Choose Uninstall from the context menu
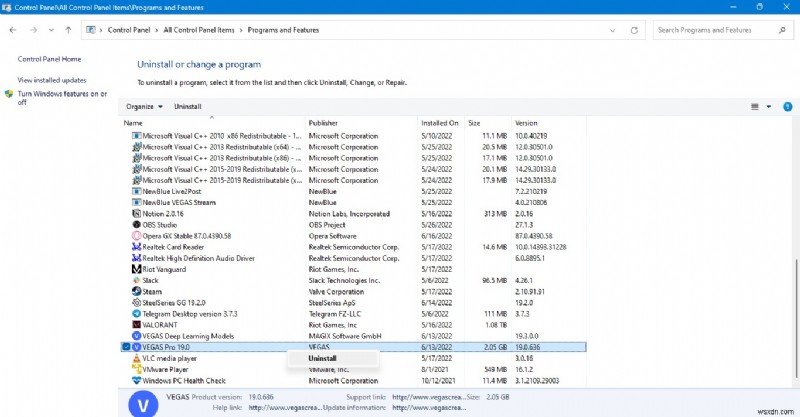The width and height of the screenshot is (800, 417). coord(322,358)
